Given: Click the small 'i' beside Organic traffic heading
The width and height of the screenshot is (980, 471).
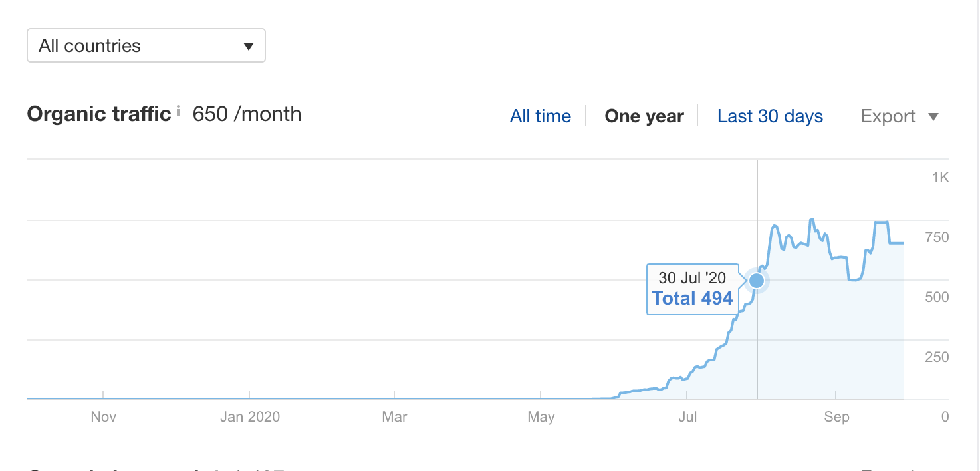Looking at the screenshot, I should coord(178,110).
